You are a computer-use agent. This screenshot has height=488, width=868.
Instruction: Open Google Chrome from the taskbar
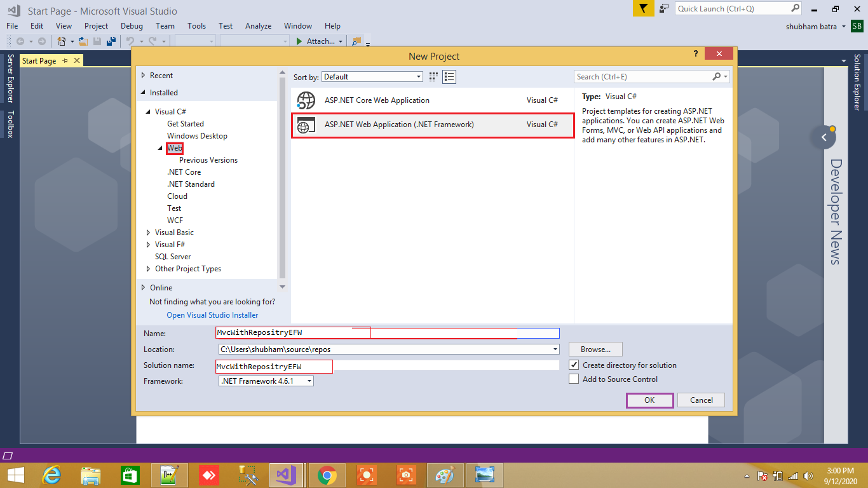(x=327, y=475)
